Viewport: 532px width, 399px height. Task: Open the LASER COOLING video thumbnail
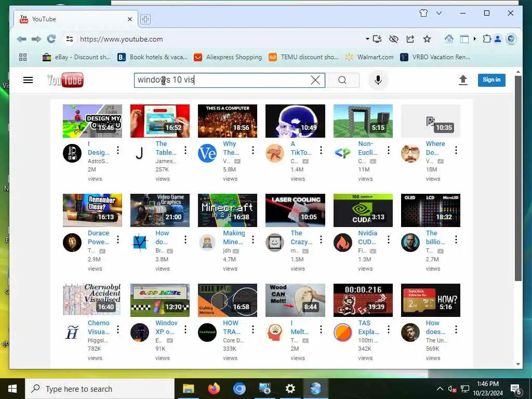295,210
